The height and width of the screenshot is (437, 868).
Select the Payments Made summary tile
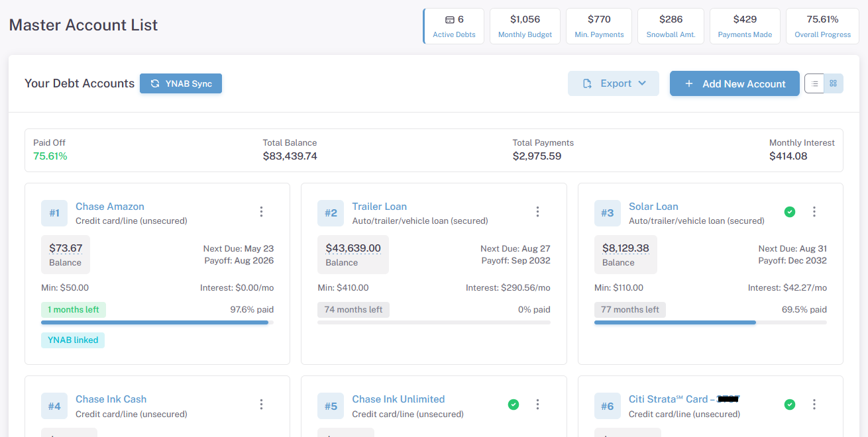(745, 26)
